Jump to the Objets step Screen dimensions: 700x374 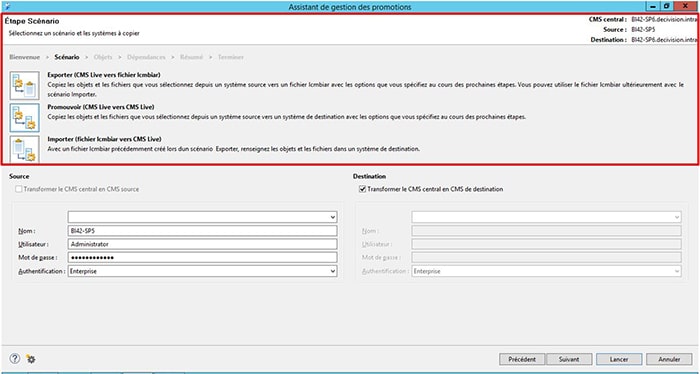pyautogui.click(x=103, y=57)
